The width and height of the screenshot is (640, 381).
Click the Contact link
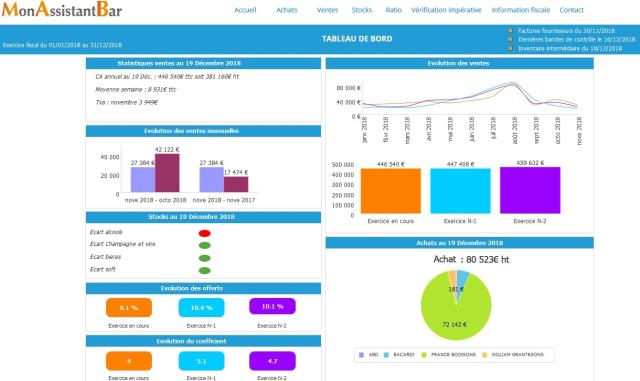pos(571,10)
